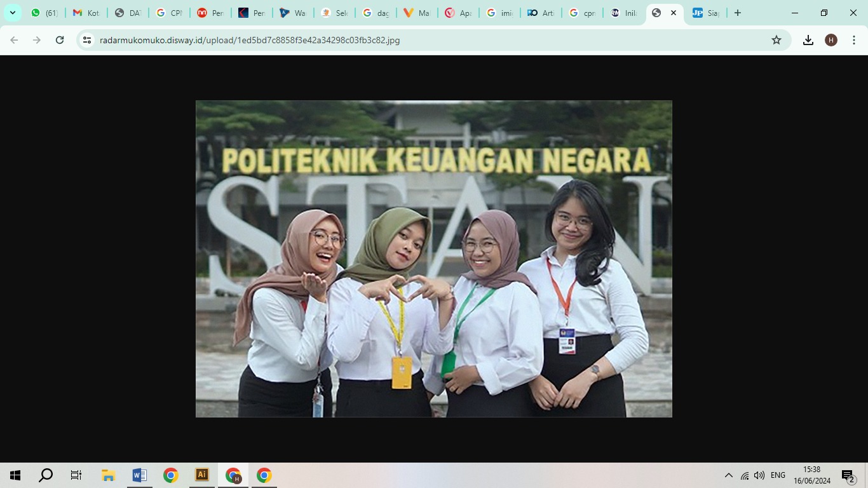Reload the current page
This screenshot has width=868, height=488.
[60, 40]
